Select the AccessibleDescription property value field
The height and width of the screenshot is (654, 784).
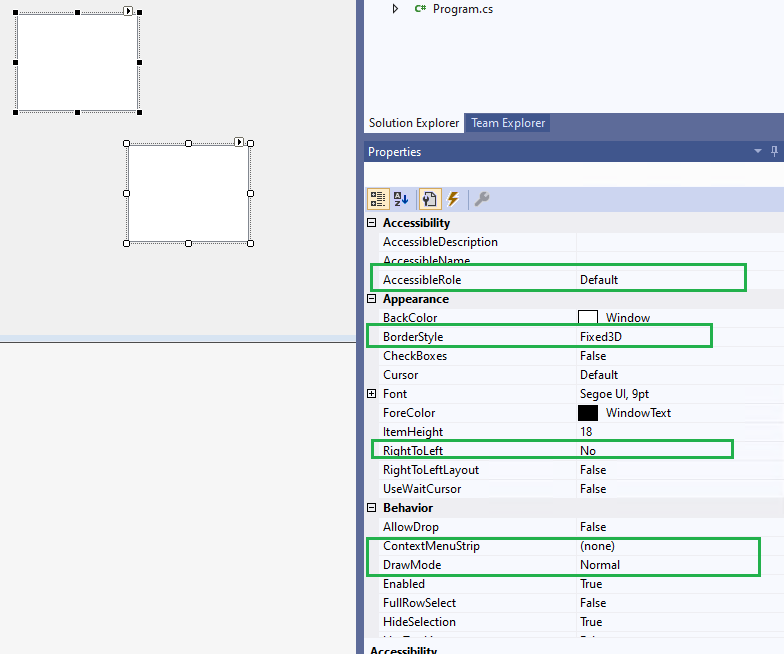(x=680, y=242)
